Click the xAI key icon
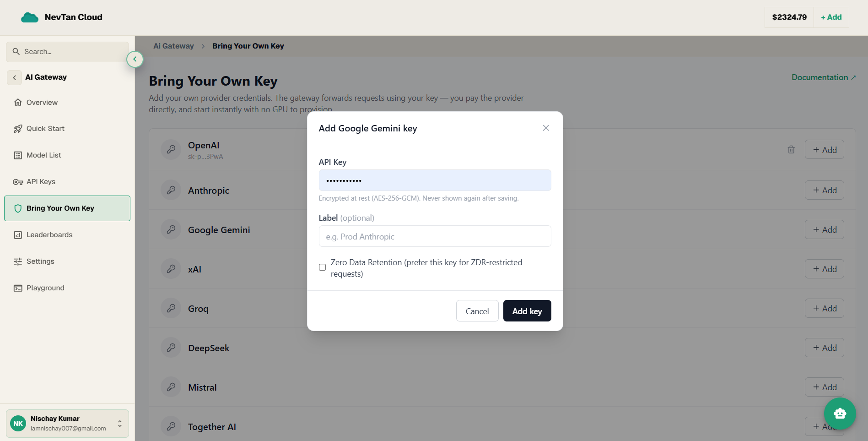Image resolution: width=868 pixels, height=441 pixels. tap(171, 269)
